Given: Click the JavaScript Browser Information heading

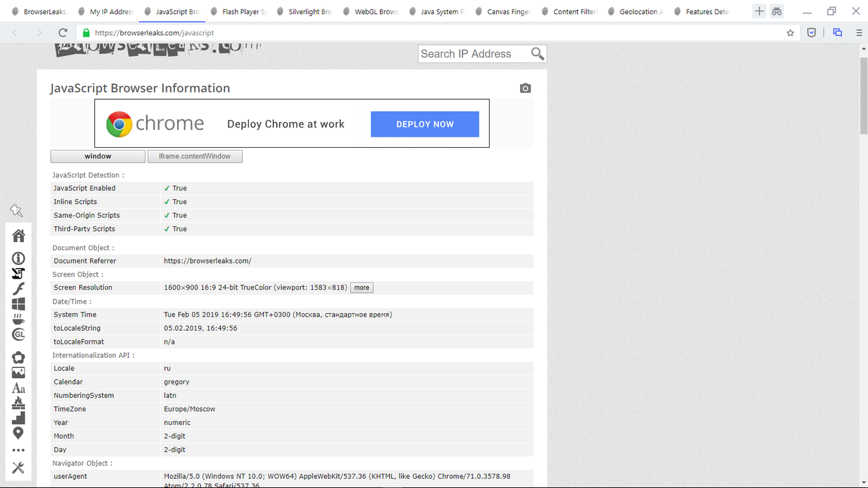Looking at the screenshot, I should 140,88.
